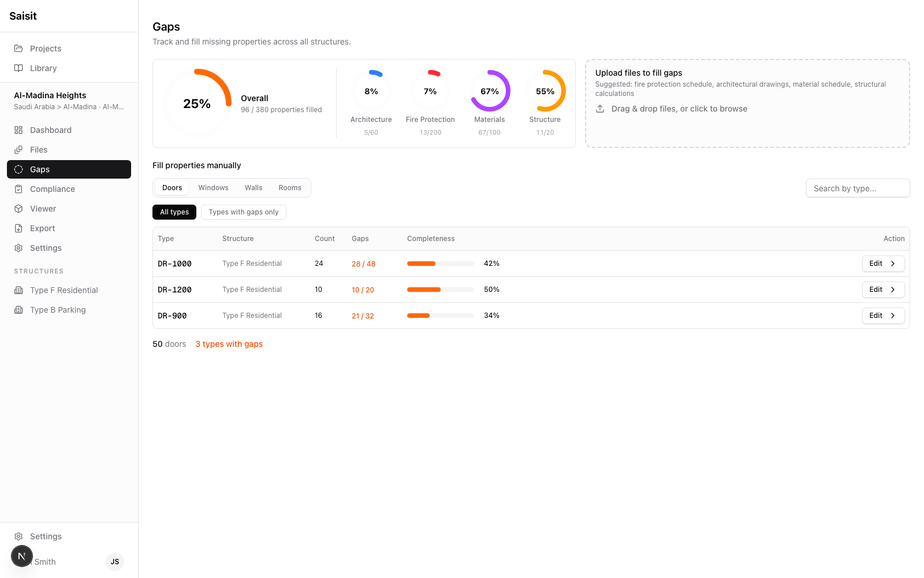
Task: Click the 3 types with gaps link
Action: pos(229,344)
